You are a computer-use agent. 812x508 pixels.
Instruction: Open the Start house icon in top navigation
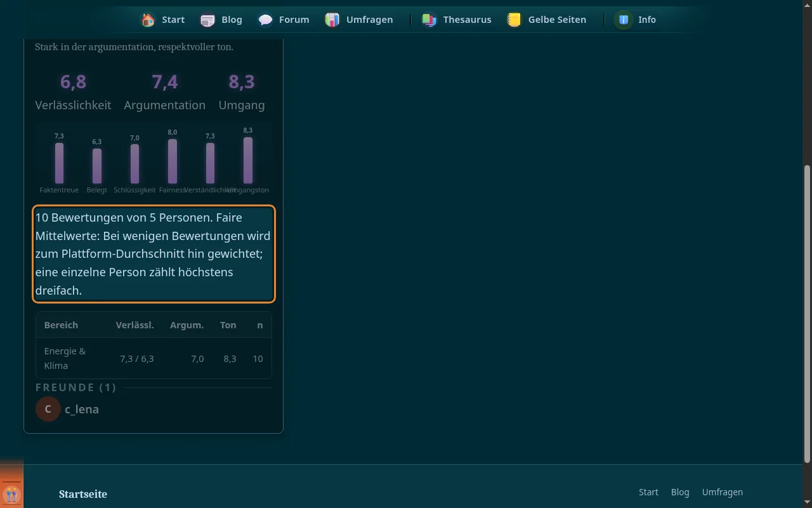(148, 20)
